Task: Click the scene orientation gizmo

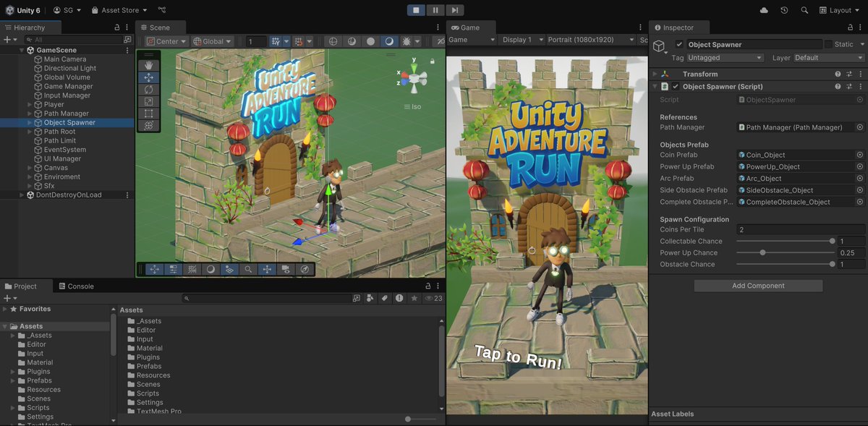Action: click(414, 79)
